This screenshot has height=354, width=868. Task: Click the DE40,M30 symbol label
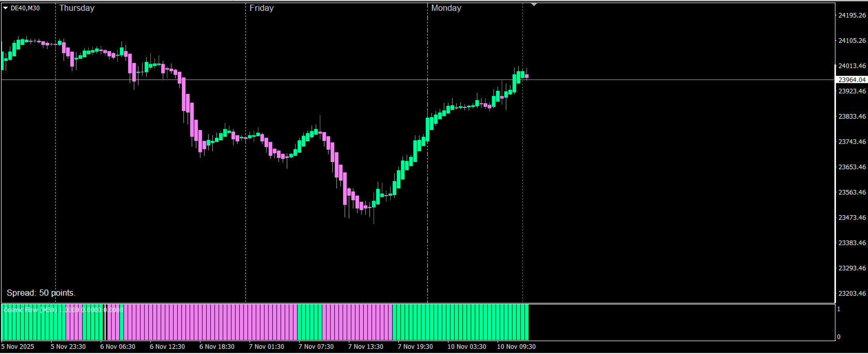tap(25, 8)
